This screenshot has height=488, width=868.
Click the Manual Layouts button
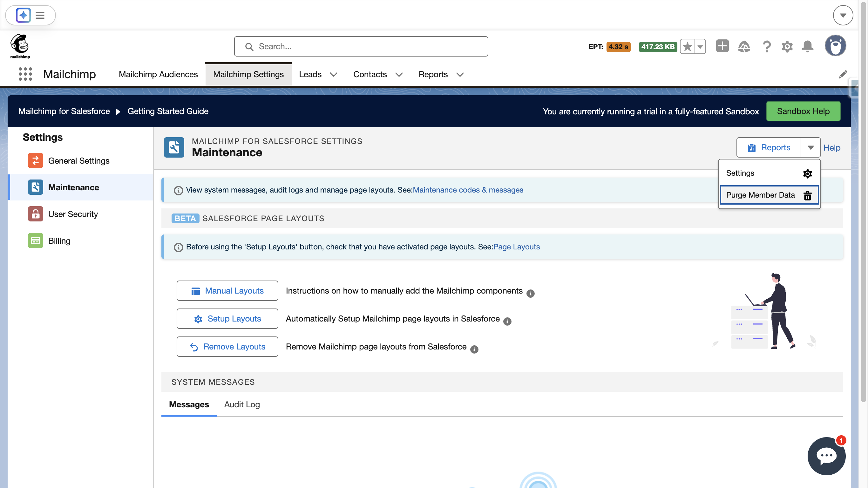pos(227,290)
